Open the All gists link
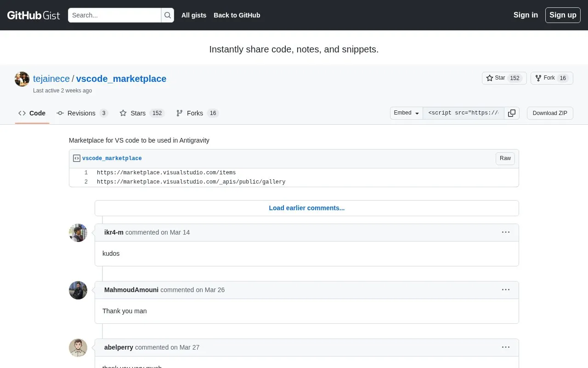 tap(194, 15)
